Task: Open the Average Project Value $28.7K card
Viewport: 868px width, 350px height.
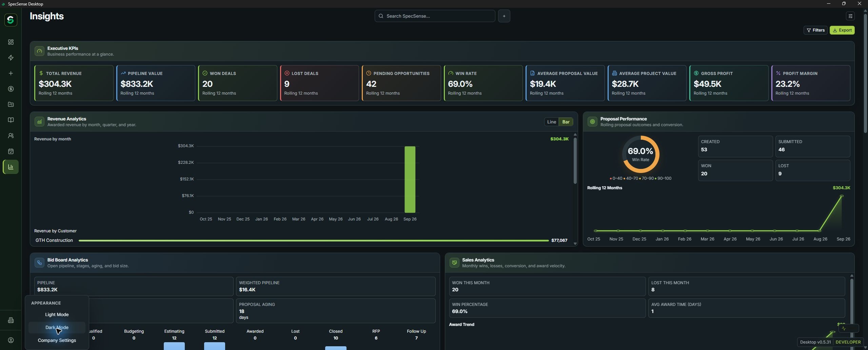Action: (647, 83)
